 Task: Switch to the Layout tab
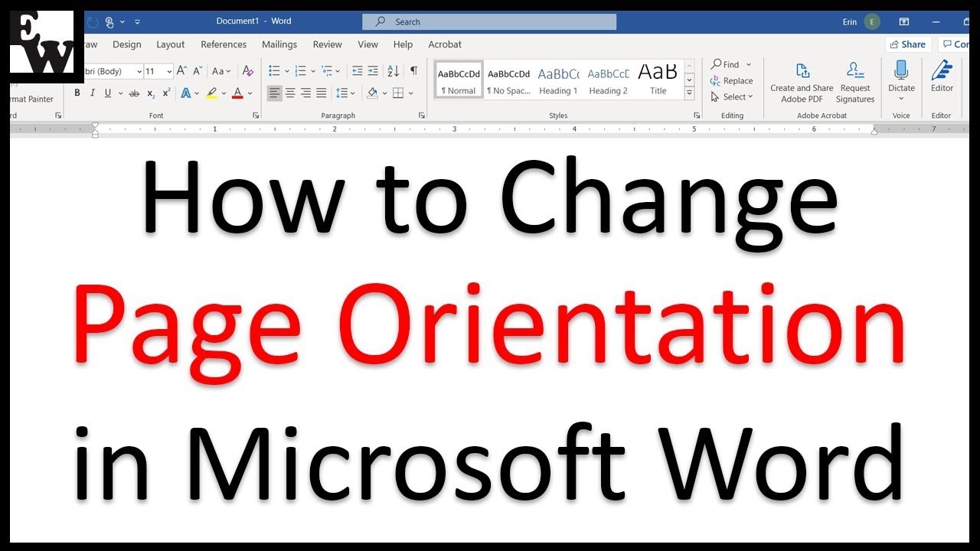[x=171, y=44]
